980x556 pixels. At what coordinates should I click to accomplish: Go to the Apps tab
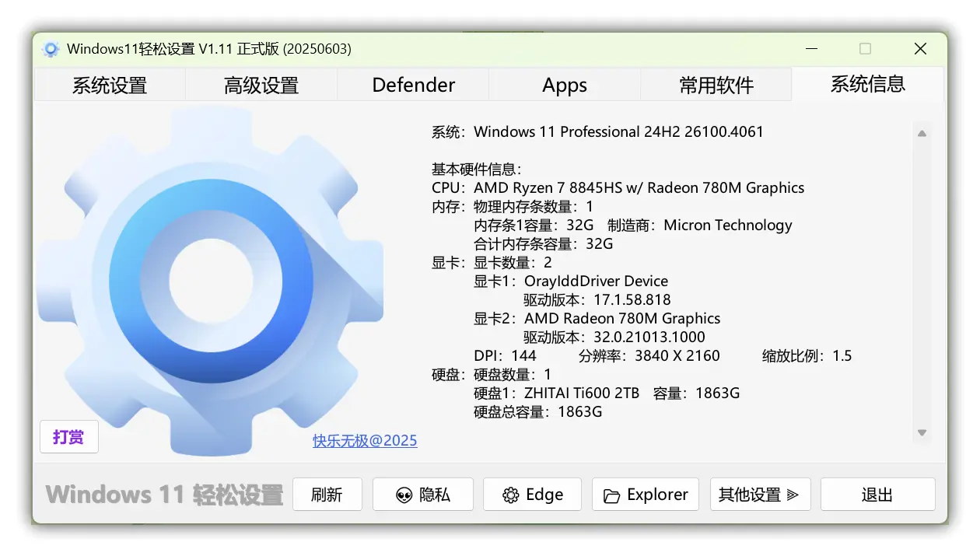[x=565, y=85]
